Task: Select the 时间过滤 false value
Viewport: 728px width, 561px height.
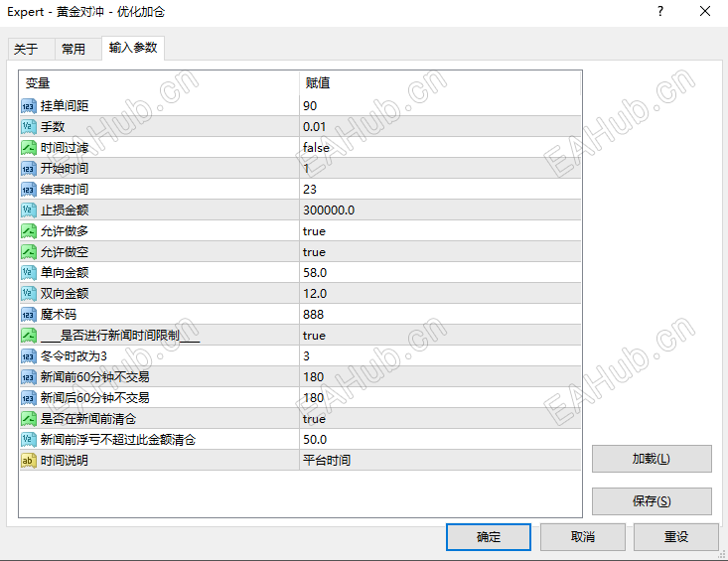Action: click(x=316, y=148)
